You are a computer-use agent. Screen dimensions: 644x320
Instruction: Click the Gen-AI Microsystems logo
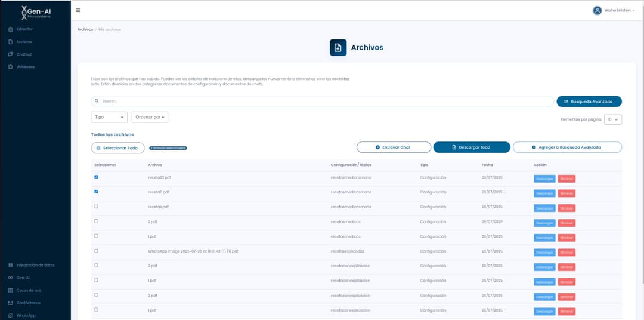[x=36, y=12]
